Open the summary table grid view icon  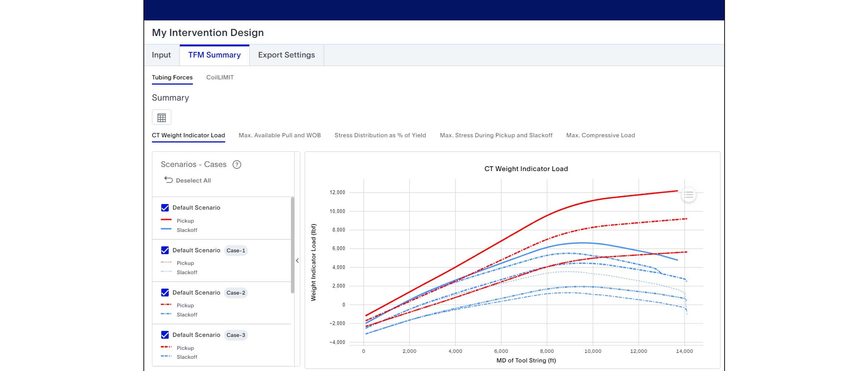[x=161, y=117]
